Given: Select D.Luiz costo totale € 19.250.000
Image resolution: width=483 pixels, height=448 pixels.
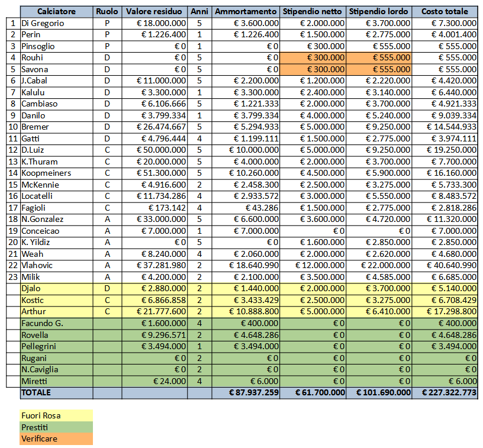Looking at the screenshot, I should pyautogui.click(x=445, y=150).
